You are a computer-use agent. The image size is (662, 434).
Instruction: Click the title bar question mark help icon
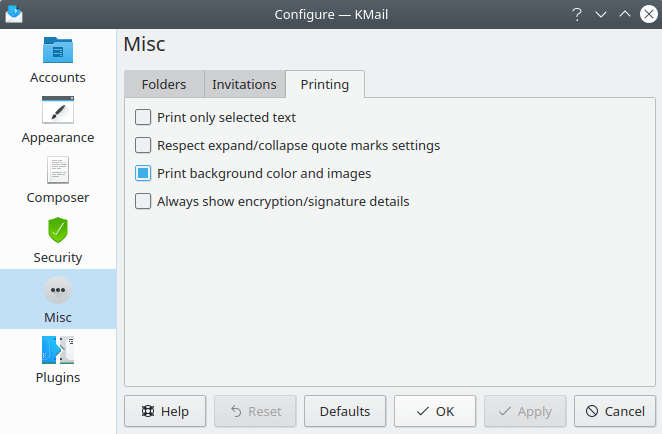577,14
